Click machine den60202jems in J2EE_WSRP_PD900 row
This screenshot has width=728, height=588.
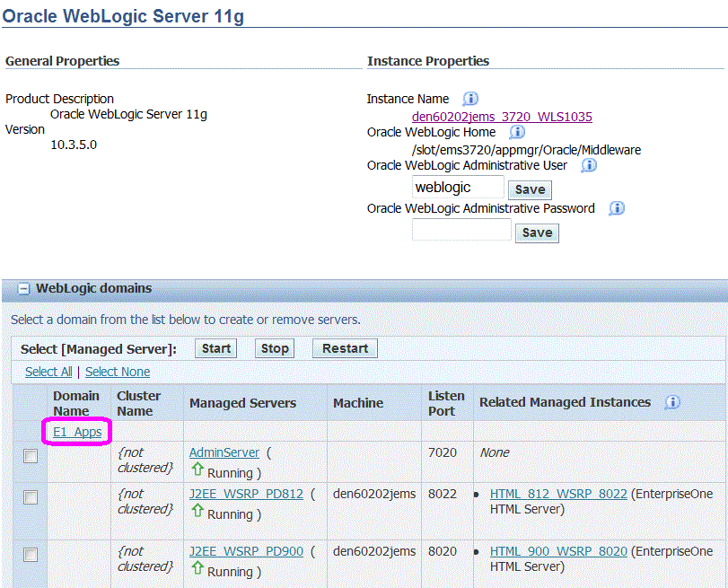pos(374,552)
